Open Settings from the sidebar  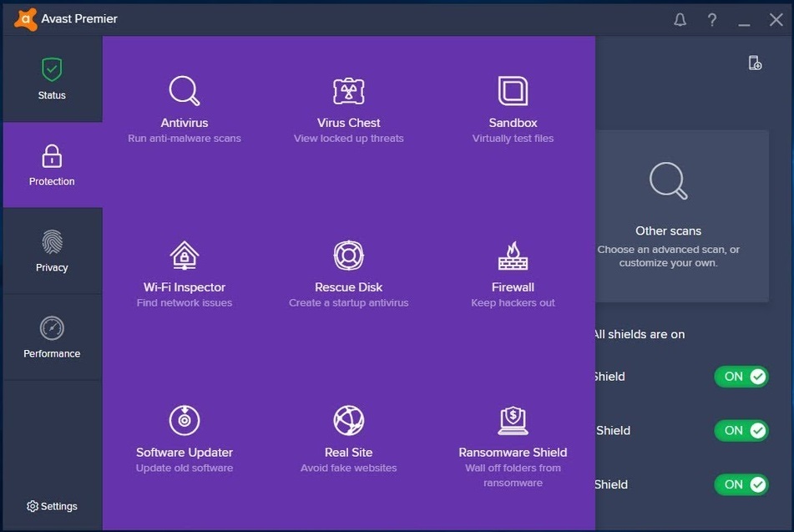(52, 506)
